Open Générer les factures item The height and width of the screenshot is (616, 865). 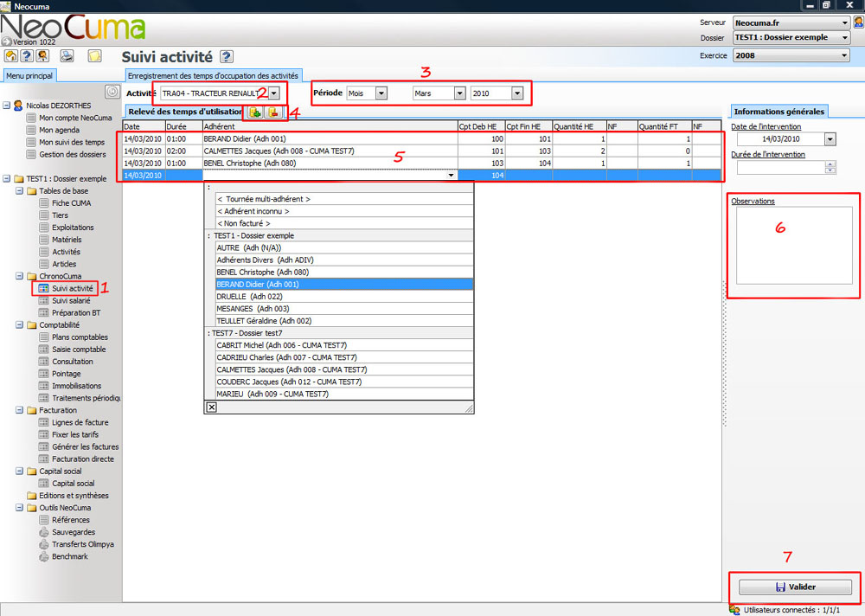pos(86,446)
